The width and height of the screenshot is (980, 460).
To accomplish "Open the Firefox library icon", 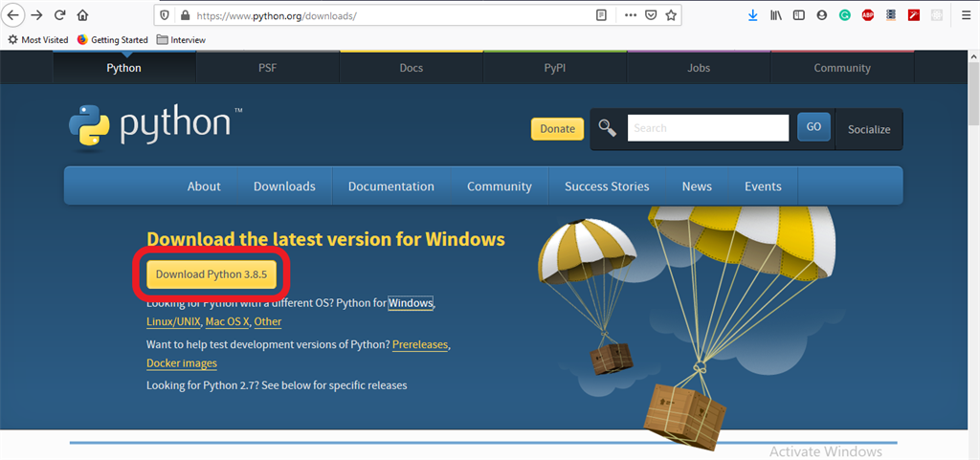I will click(776, 15).
